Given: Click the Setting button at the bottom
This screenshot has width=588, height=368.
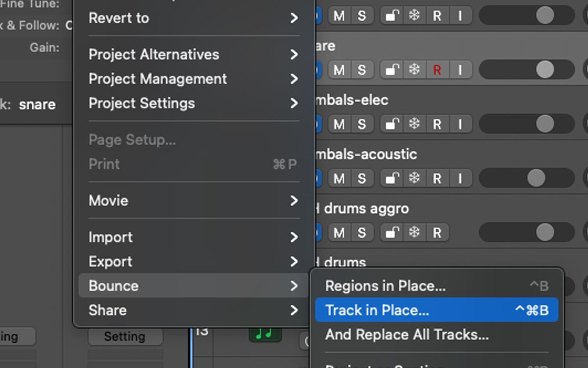Looking at the screenshot, I should click(x=125, y=336).
